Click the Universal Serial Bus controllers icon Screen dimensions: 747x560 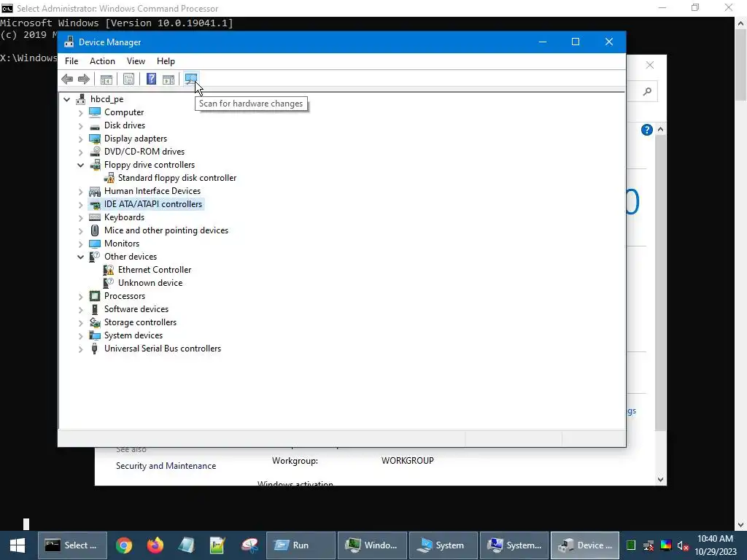click(95, 349)
